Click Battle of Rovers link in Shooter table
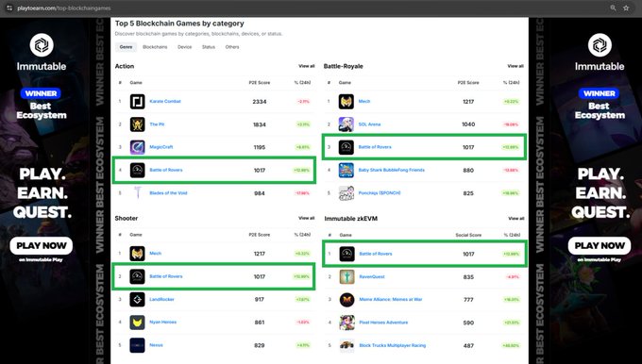This screenshot has width=642, height=364. (x=166, y=276)
